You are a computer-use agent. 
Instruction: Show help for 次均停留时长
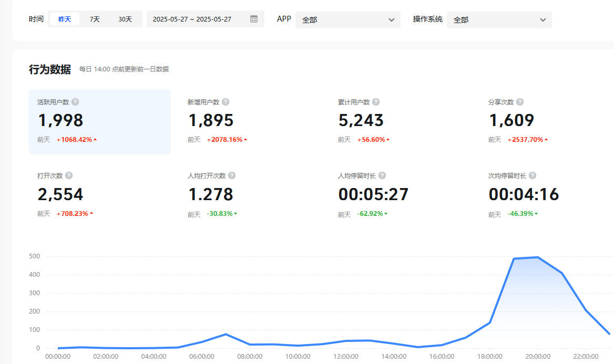coord(533,175)
